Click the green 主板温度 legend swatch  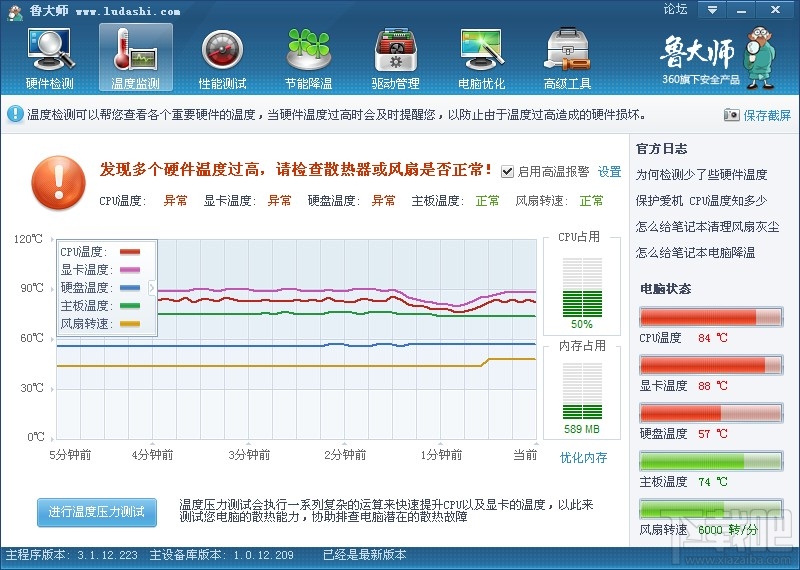tap(130, 306)
